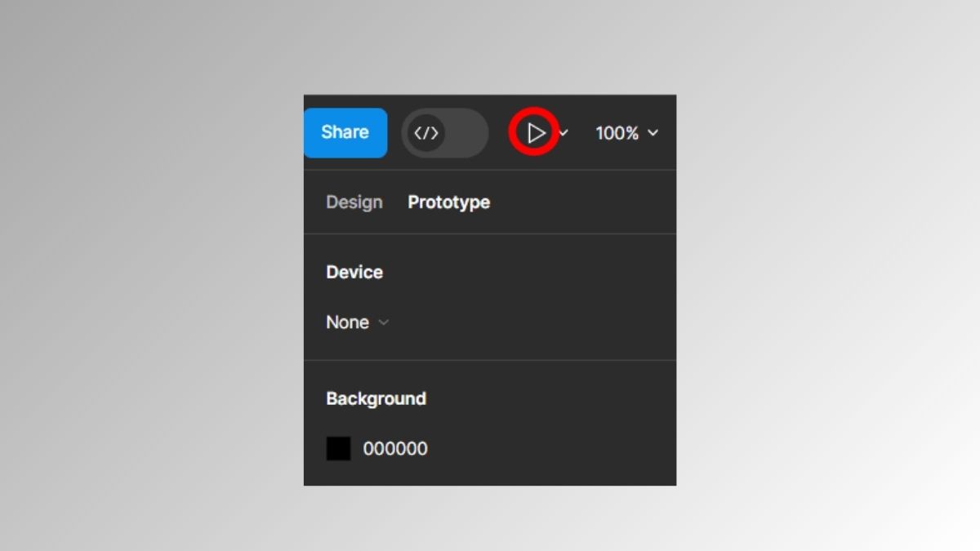
Task: Open the 100% zoom dropdown
Action: point(627,133)
